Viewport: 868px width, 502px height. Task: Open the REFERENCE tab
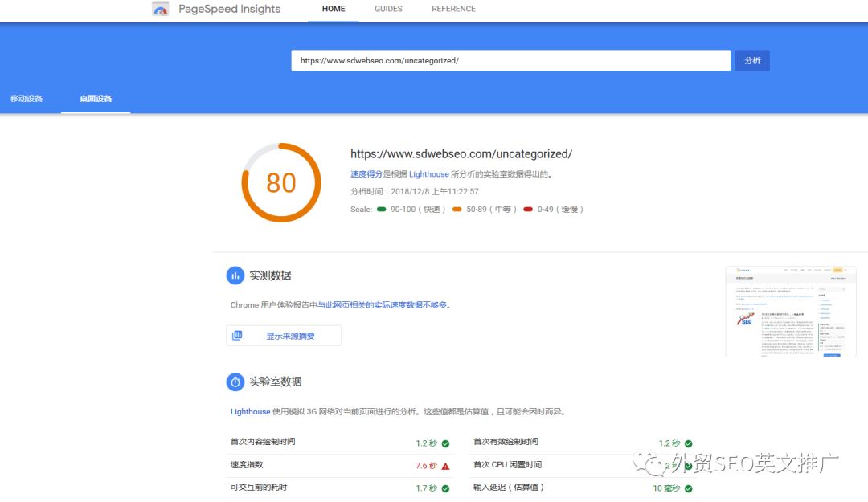453,10
